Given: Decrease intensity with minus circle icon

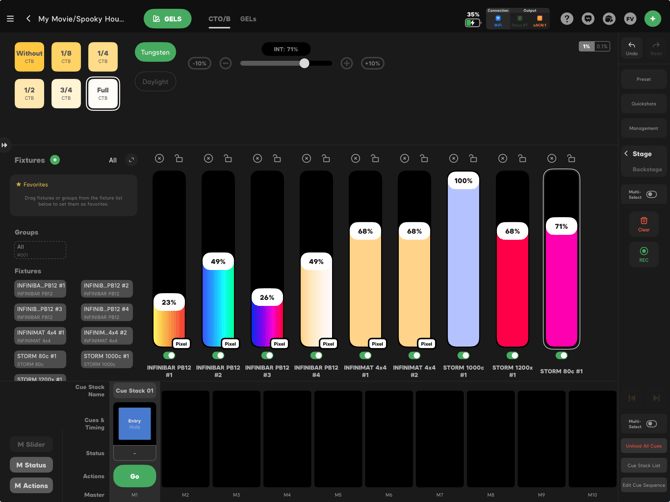Looking at the screenshot, I should coord(226,63).
